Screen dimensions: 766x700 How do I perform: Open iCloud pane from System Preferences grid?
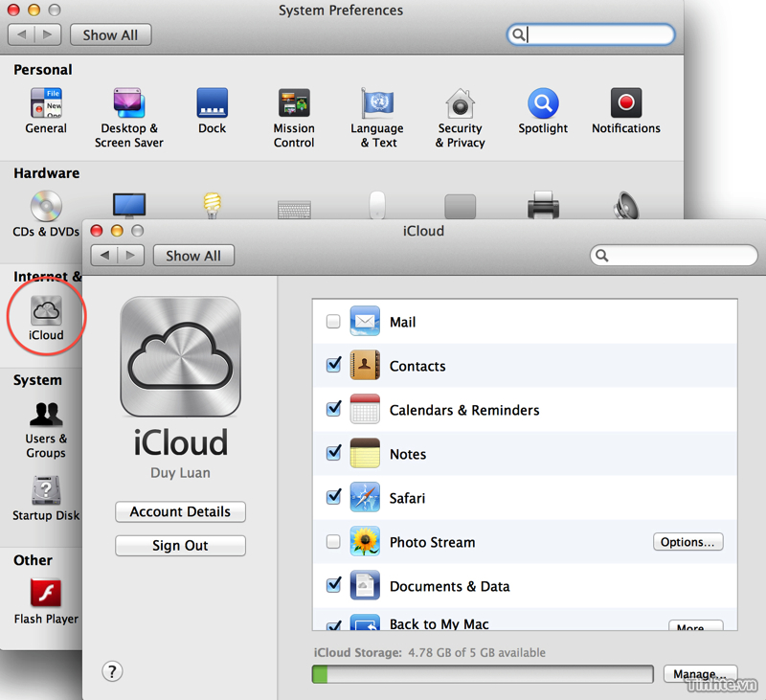coord(46,318)
